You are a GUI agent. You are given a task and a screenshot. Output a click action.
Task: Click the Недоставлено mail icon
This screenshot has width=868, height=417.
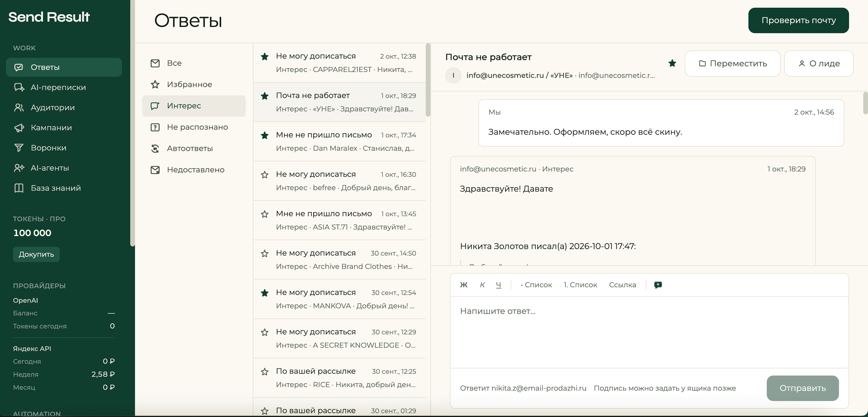point(155,170)
